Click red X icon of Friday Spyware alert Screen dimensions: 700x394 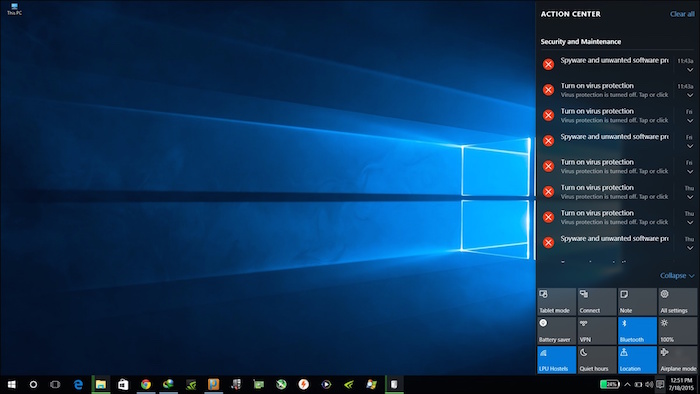pyautogui.click(x=548, y=141)
